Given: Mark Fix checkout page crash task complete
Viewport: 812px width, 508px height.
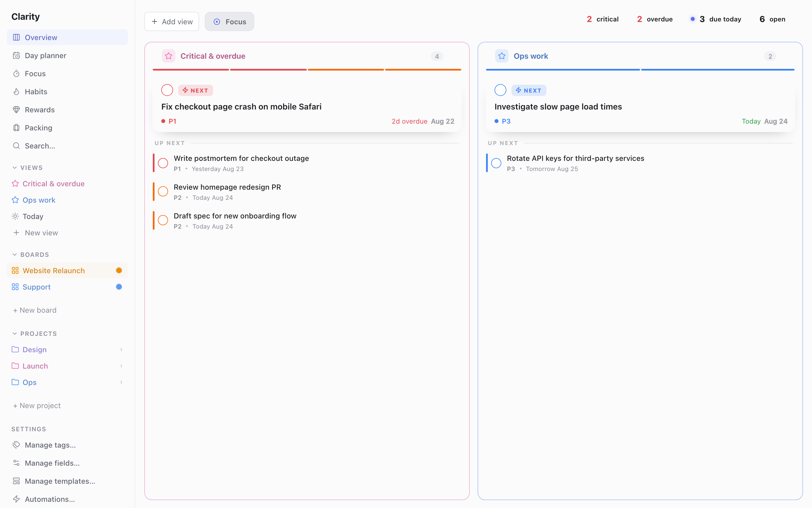Looking at the screenshot, I should [167, 90].
